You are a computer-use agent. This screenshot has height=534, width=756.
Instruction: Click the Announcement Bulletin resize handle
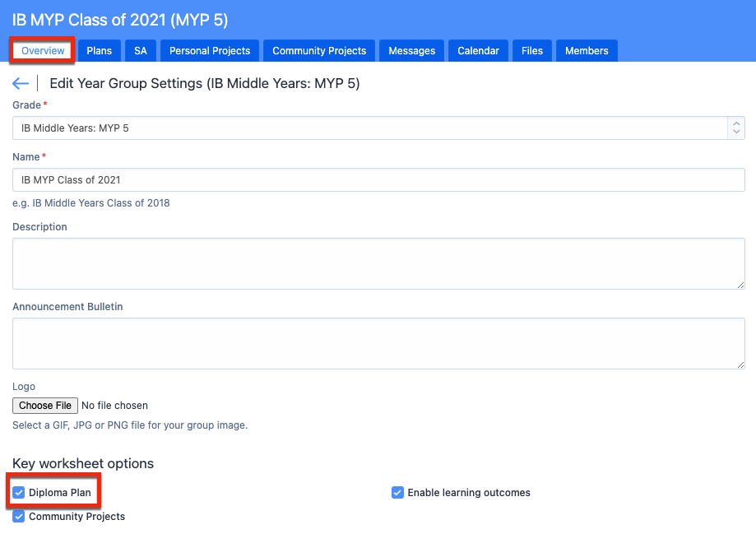[x=740, y=364]
